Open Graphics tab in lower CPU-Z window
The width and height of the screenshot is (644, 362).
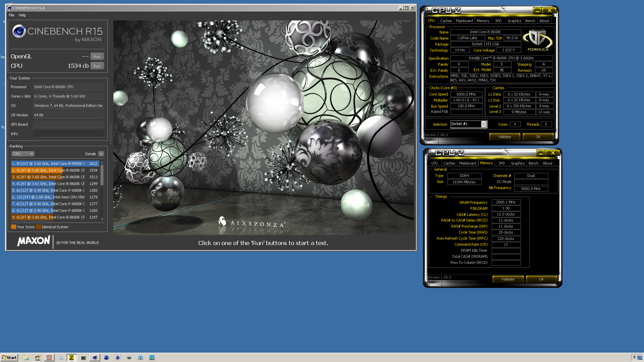[518, 163]
